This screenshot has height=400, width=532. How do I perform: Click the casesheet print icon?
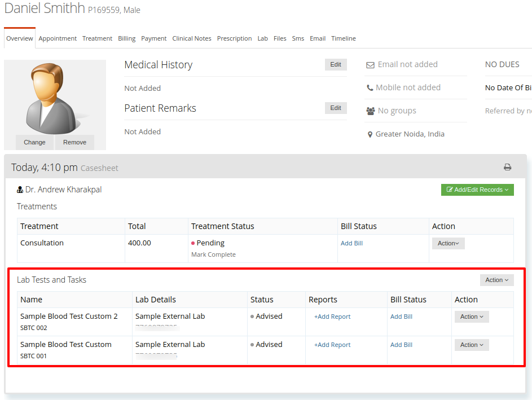[507, 167]
